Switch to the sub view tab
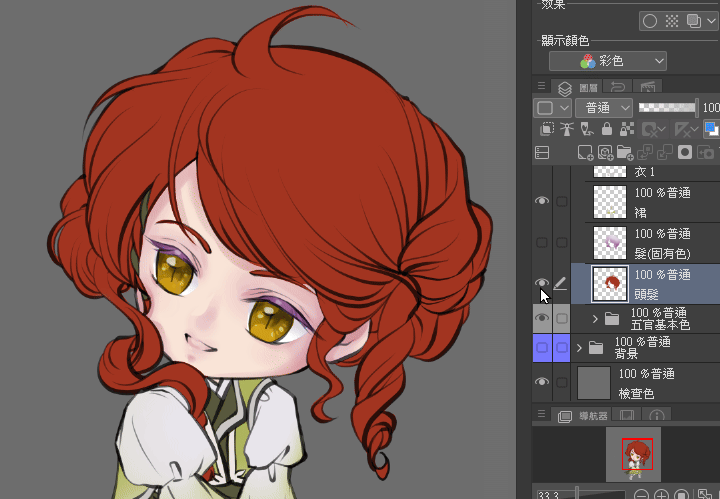 click(627, 415)
